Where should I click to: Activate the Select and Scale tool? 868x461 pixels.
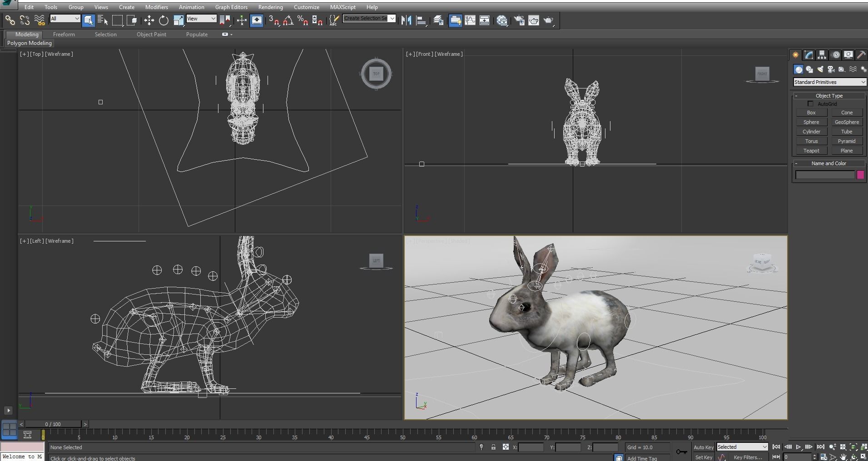click(179, 20)
